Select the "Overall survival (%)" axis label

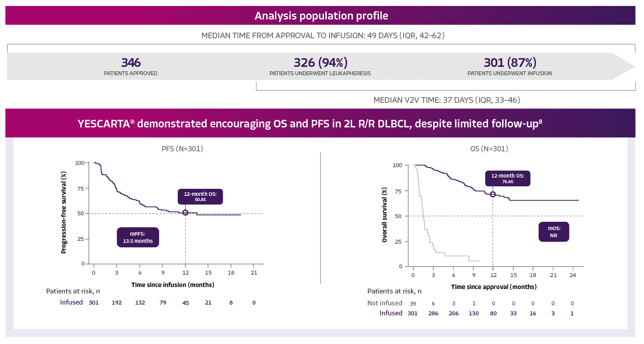(x=385, y=215)
